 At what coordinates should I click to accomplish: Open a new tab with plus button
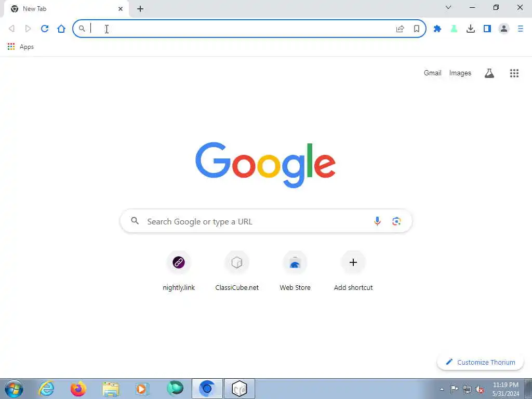(140, 9)
